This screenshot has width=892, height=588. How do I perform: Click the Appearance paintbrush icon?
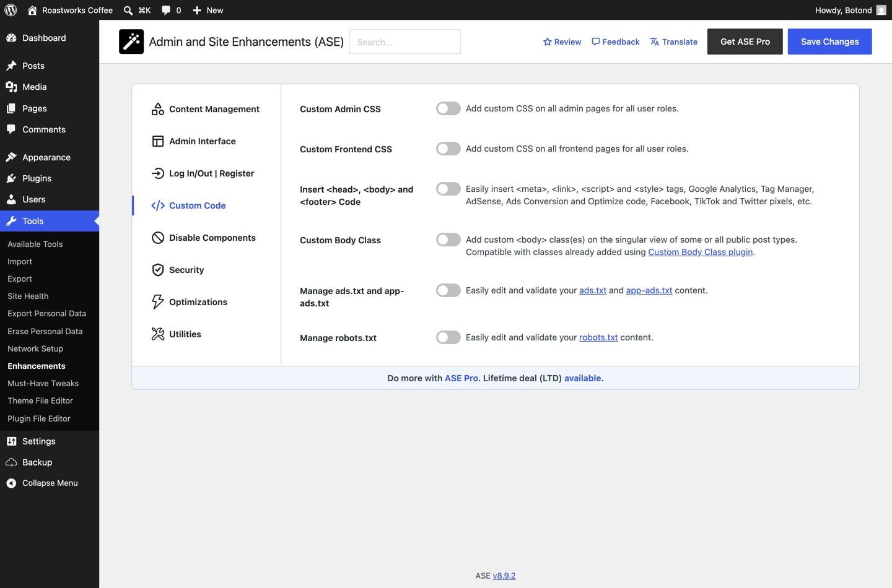point(11,157)
